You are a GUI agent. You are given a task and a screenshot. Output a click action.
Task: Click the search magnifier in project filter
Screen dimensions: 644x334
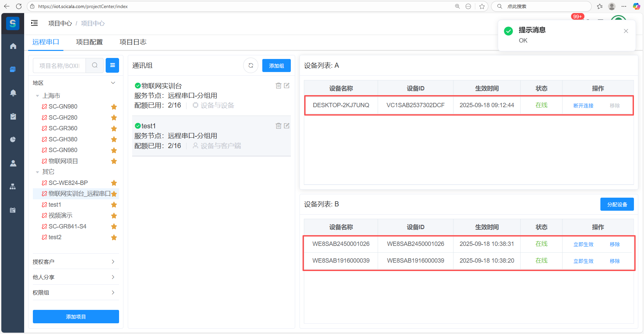pos(95,65)
